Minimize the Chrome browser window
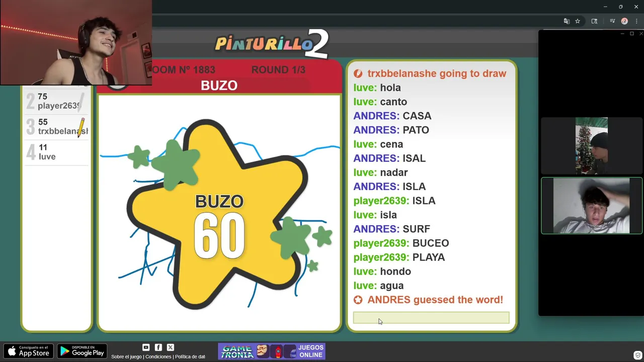Viewport: 644px width, 362px height. (605, 7)
